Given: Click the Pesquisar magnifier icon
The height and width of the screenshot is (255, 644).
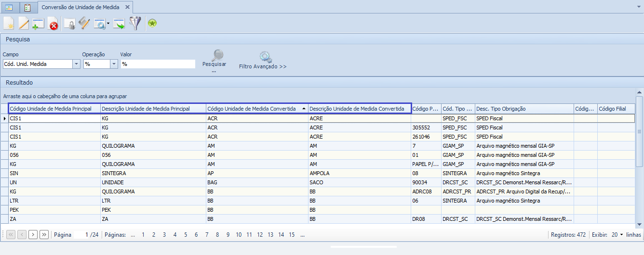Looking at the screenshot, I should pyautogui.click(x=218, y=55).
